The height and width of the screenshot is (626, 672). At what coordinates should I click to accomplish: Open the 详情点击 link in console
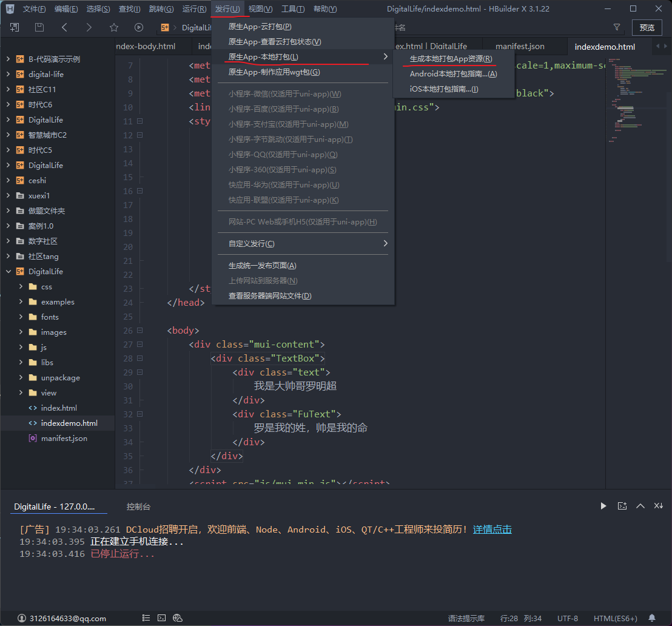pos(492,530)
